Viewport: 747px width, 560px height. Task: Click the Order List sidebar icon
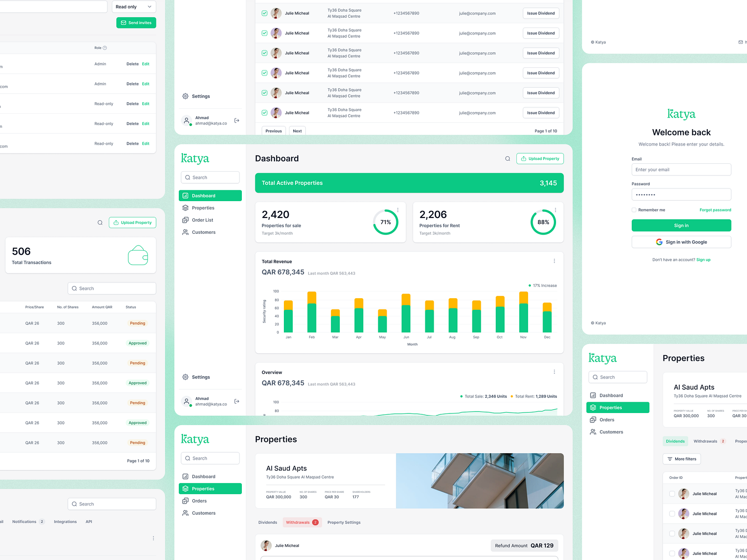[x=186, y=220]
